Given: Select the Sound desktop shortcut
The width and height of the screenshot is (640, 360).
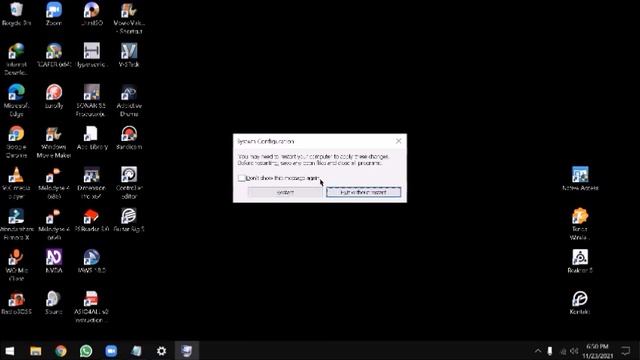Looking at the screenshot, I should 54,302.
